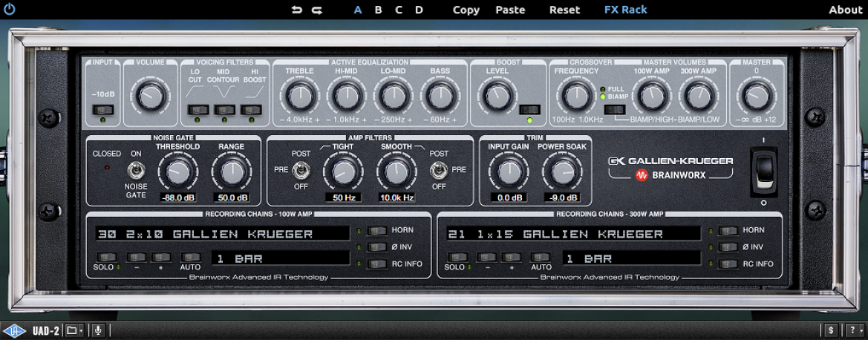Click the 10.0k Hz smooth value field
This screenshot has height=340, width=868.
coord(397,197)
